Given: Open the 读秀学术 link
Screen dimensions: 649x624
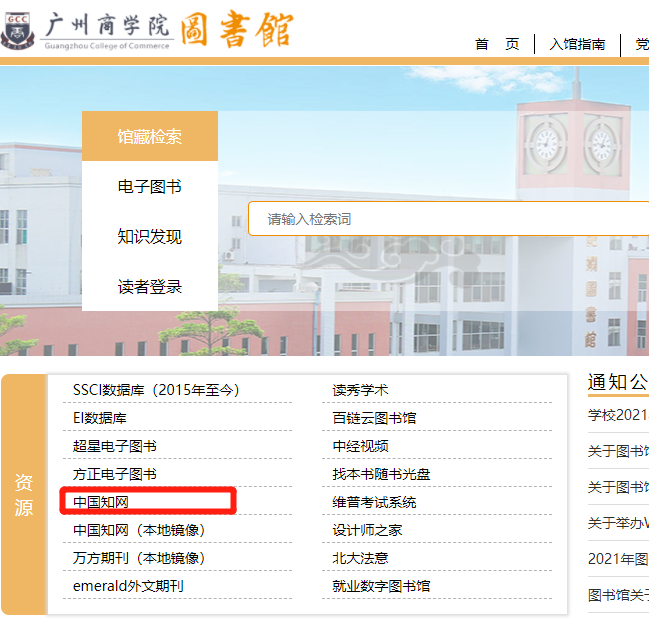Looking at the screenshot, I should (x=360, y=390).
